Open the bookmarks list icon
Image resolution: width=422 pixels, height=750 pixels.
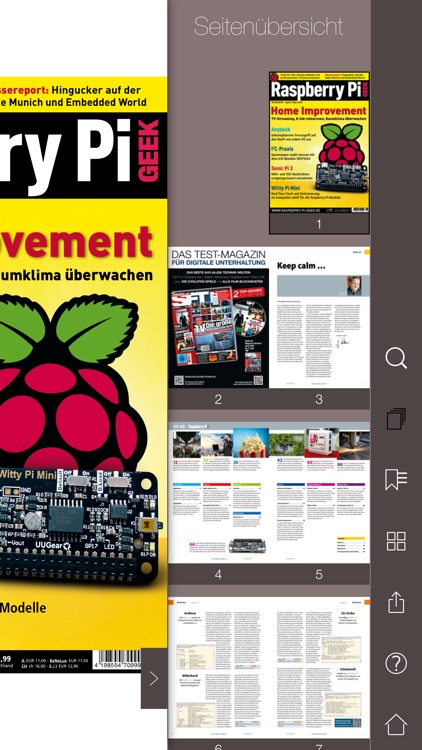[x=396, y=479]
